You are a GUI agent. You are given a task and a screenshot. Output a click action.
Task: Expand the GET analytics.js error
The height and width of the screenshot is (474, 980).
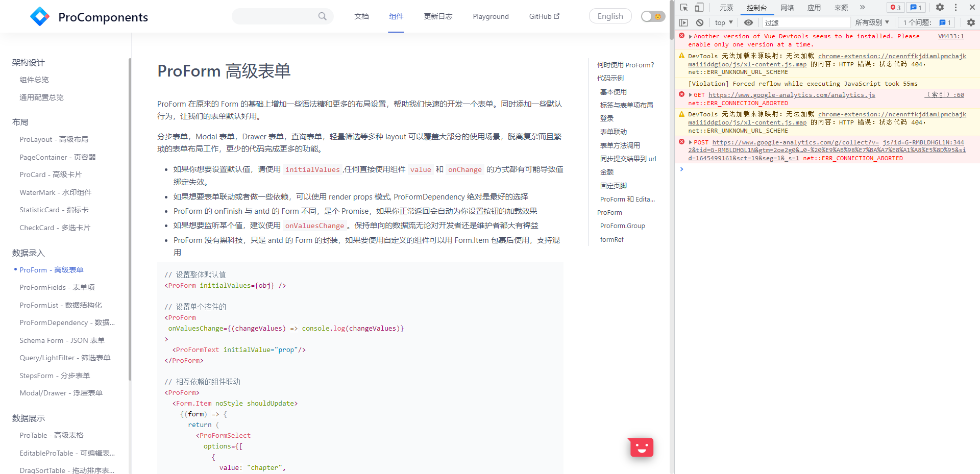(690, 95)
